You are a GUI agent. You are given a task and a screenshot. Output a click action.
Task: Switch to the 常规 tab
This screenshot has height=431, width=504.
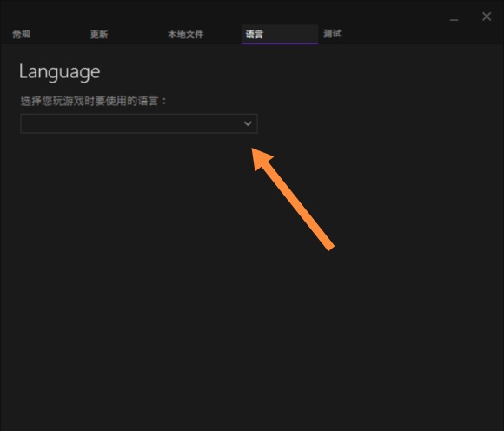tap(21, 34)
